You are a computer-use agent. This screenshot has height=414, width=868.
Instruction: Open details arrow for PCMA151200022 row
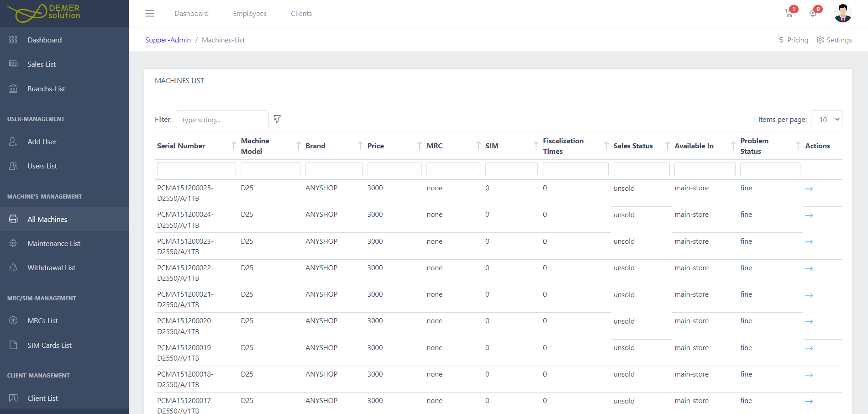(x=809, y=268)
